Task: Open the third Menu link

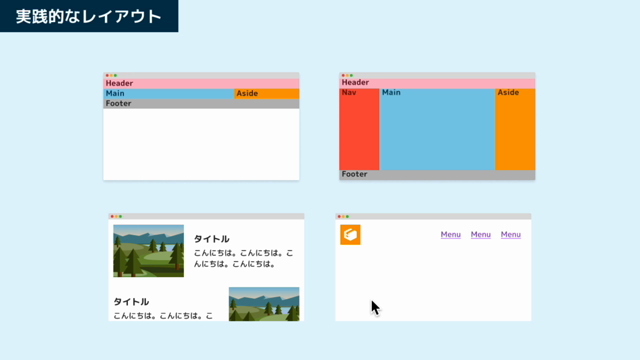Action: tap(511, 235)
